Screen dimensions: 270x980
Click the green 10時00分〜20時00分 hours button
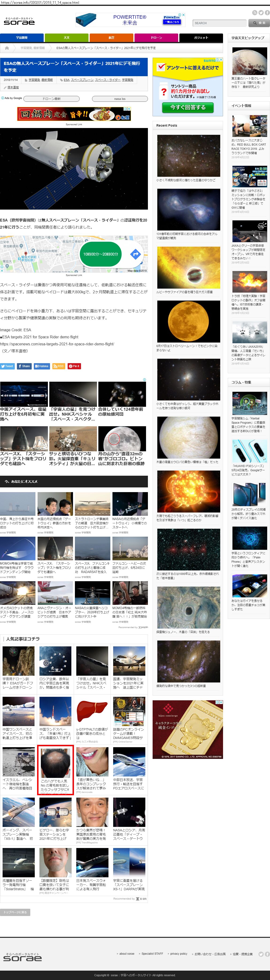(100, 254)
